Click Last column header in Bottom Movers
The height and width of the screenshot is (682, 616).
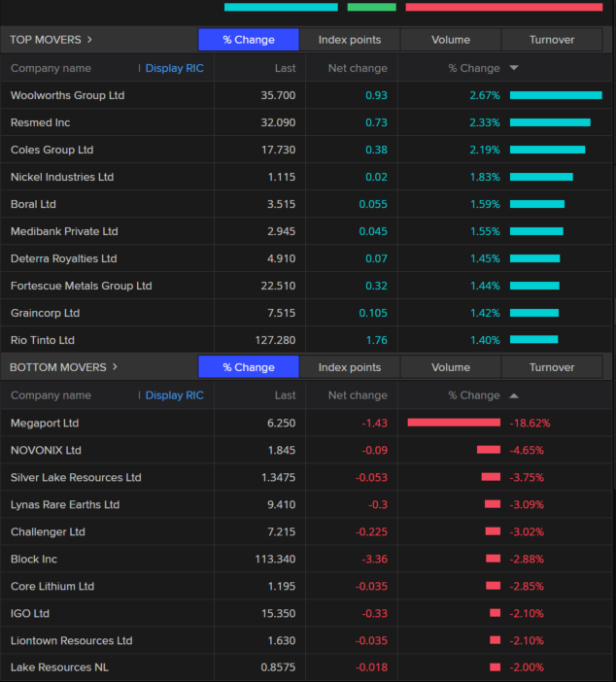(x=285, y=395)
